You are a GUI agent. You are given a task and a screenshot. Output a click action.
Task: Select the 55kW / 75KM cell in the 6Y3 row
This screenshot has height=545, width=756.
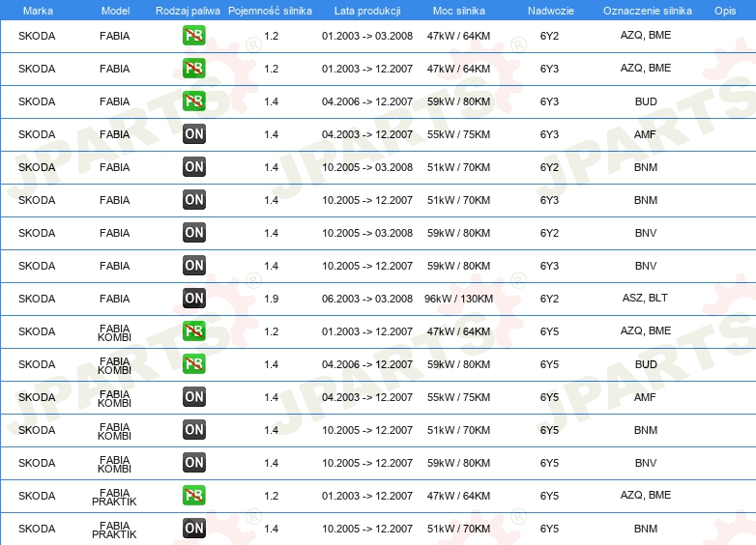(458, 134)
